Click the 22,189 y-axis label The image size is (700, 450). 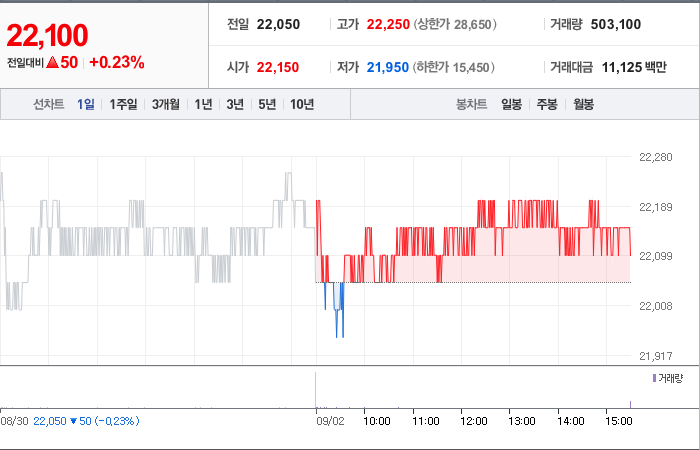pyautogui.click(x=656, y=207)
